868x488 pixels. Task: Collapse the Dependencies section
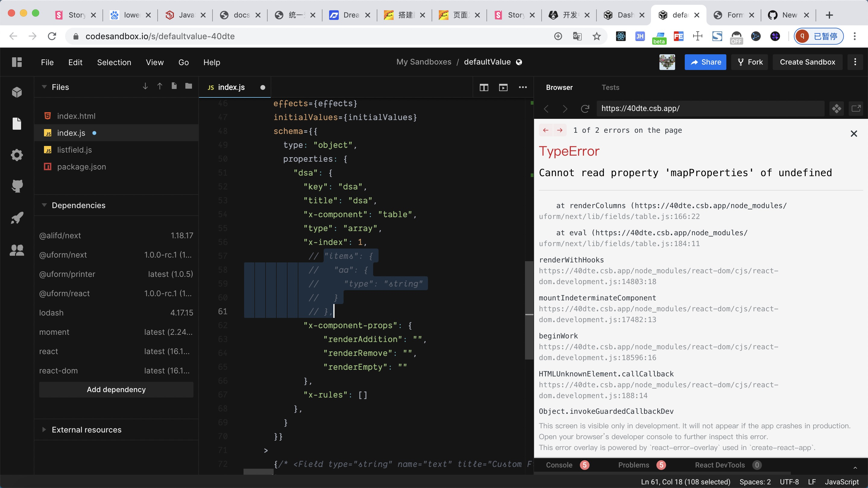(44, 205)
